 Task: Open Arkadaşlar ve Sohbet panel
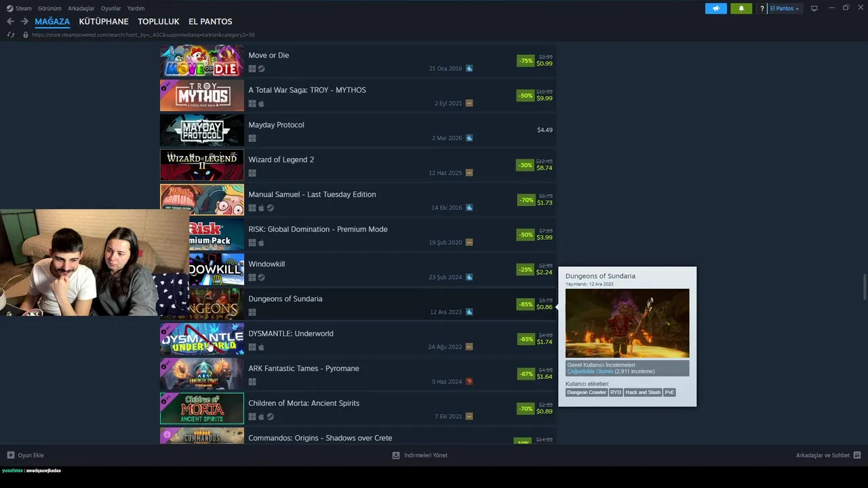pos(823,455)
